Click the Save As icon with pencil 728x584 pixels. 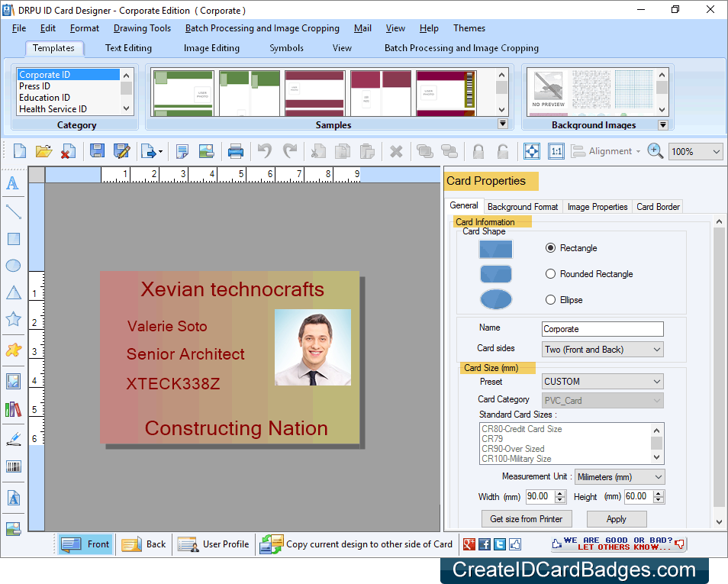click(x=121, y=151)
